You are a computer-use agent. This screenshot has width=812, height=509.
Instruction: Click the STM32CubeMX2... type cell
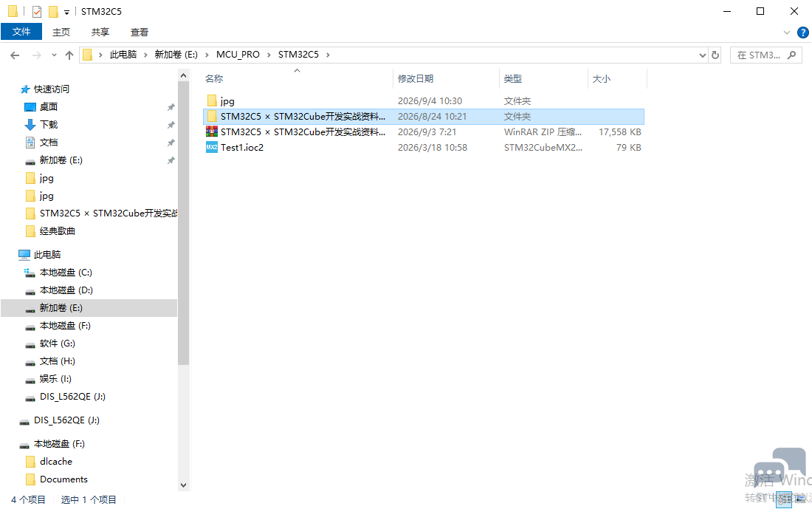click(x=543, y=148)
